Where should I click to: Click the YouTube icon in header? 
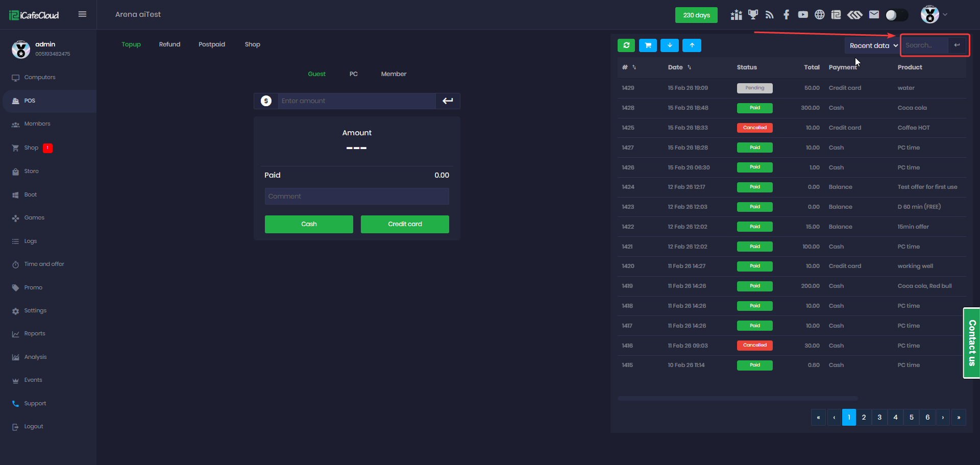tap(803, 15)
